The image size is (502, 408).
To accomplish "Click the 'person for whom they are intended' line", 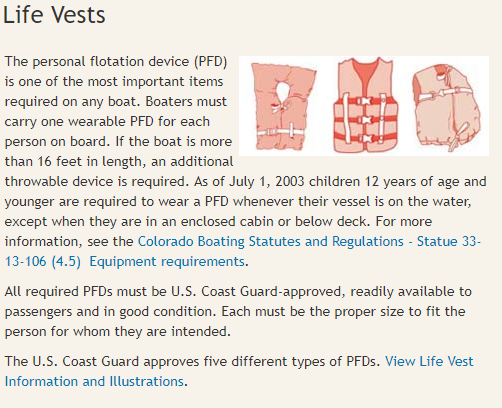I will 117,332.
